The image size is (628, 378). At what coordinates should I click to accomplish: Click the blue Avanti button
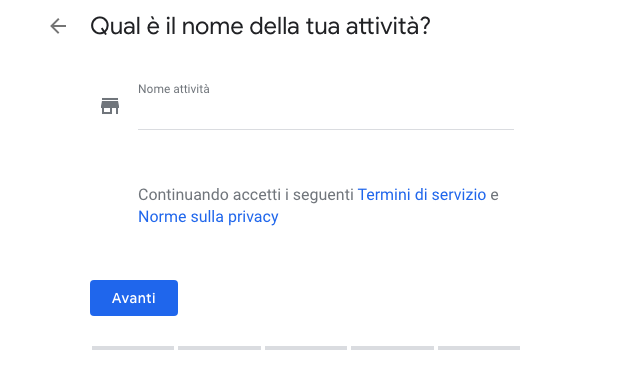point(134,298)
